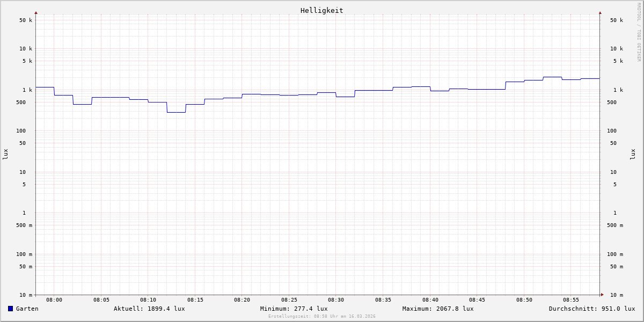Click the RRDTOOL / TOBI OETIKER watermark
The width and height of the screenshot is (644, 322).
[x=639, y=32]
